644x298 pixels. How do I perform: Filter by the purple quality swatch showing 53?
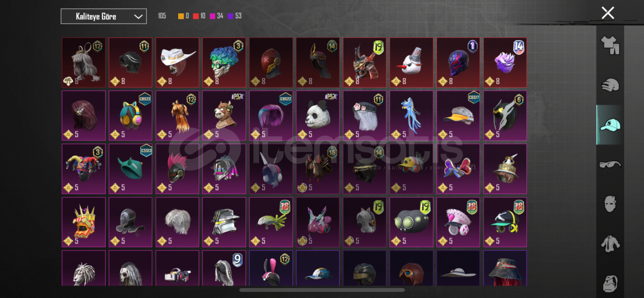(230, 16)
